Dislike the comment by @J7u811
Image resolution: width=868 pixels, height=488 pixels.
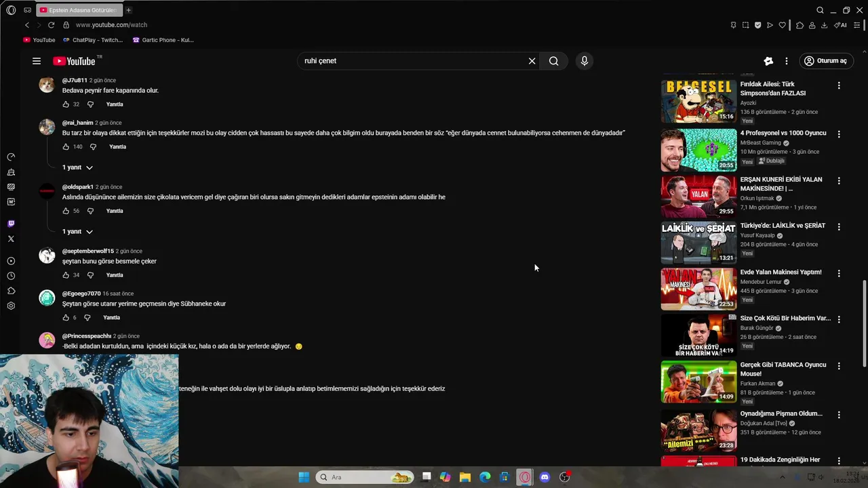[90, 104]
